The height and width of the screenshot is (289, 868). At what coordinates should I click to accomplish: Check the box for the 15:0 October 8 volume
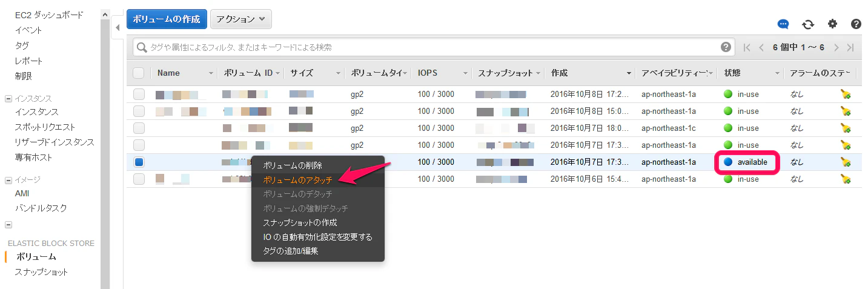[139, 111]
